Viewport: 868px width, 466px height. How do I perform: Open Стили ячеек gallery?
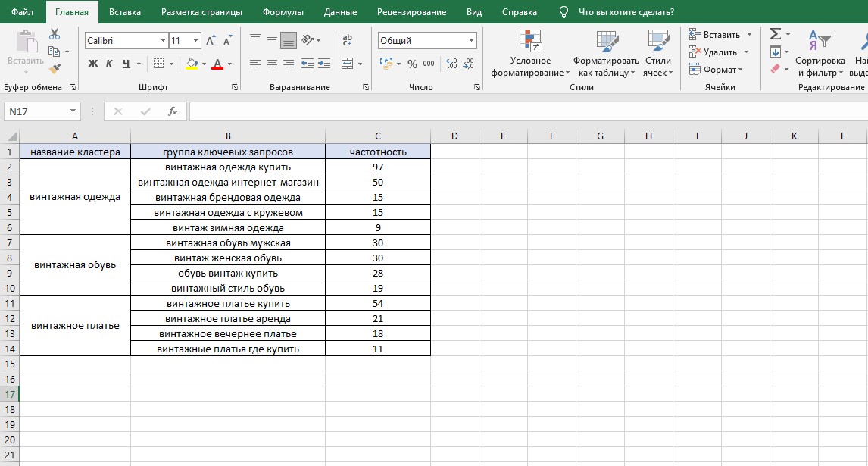tap(657, 54)
